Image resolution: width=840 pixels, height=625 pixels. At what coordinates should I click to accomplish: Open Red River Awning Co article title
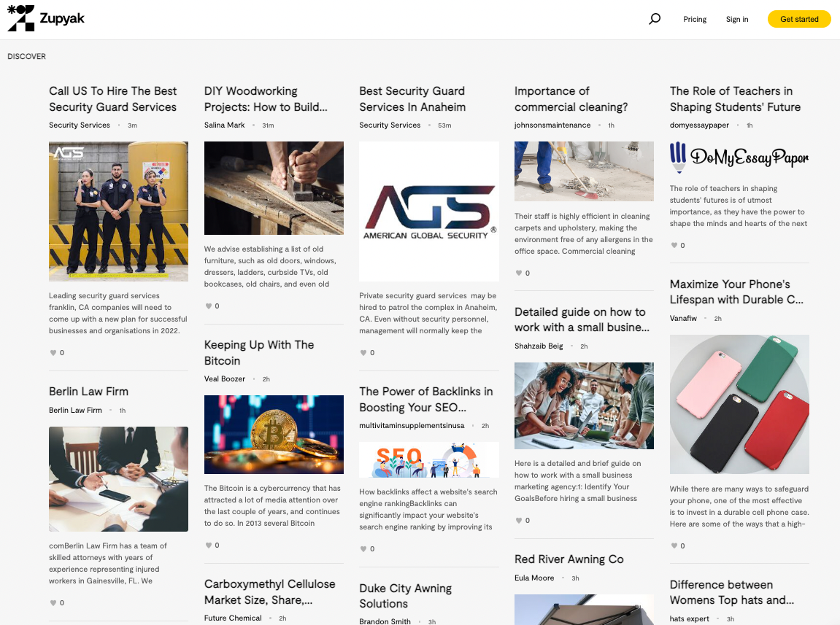tap(569, 559)
